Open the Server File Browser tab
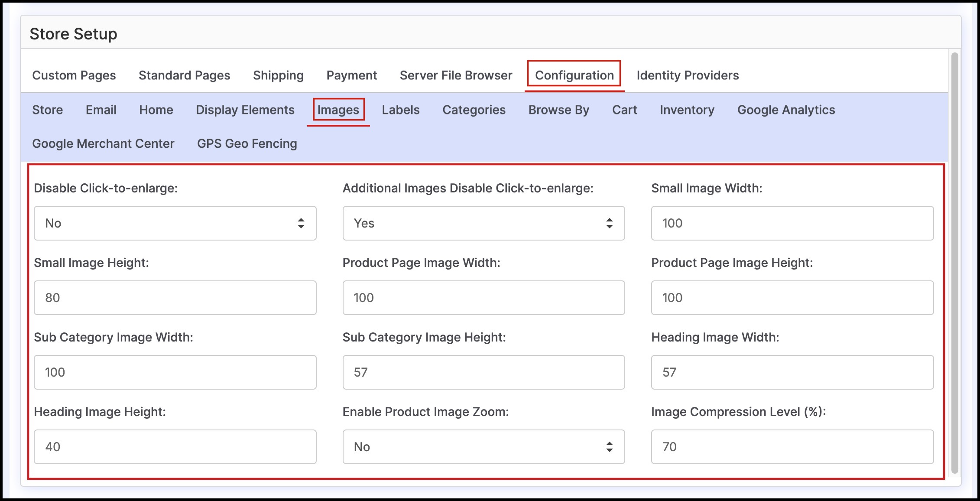 [456, 75]
